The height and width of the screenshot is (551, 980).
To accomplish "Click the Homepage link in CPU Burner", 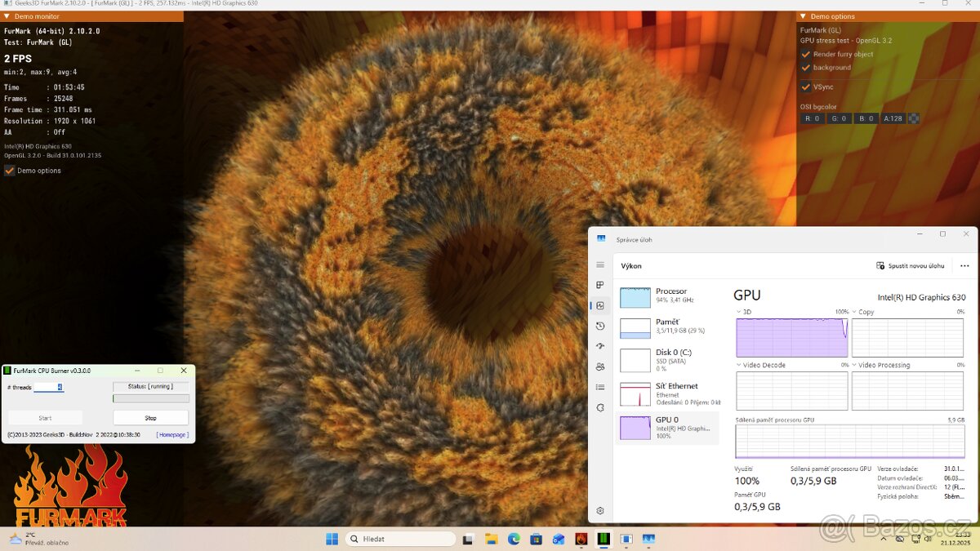I will (x=172, y=435).
